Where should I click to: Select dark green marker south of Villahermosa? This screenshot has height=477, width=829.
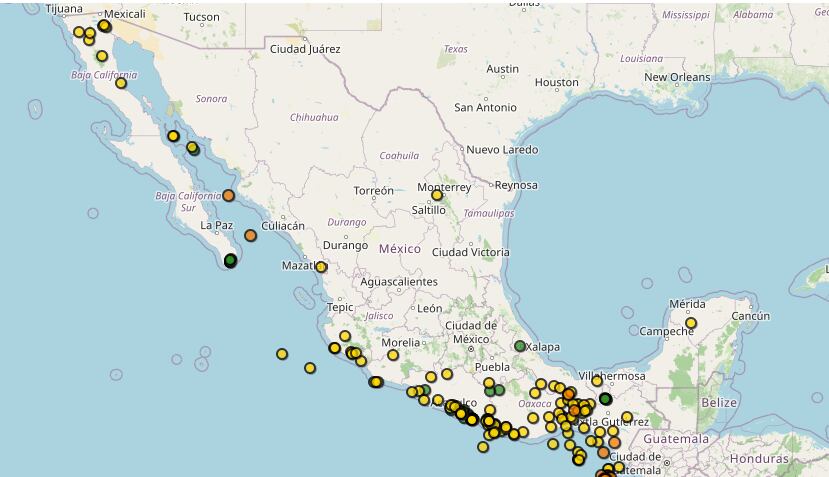605,399
